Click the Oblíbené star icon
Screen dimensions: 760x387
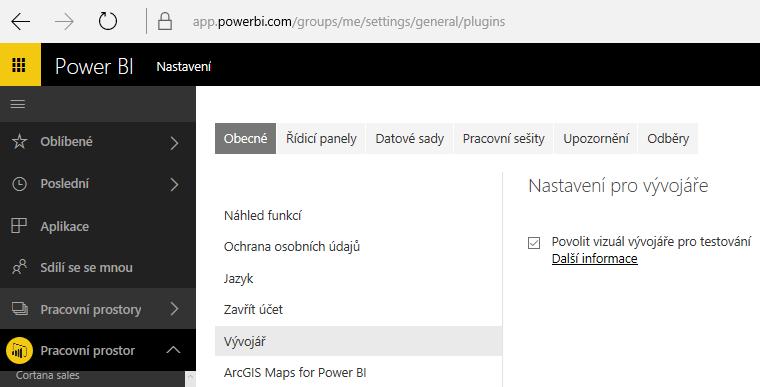click(x=19, y=142)
